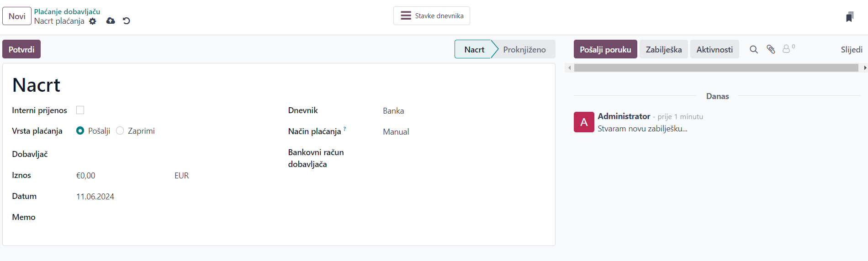Click the discard changes undo icon
The height and width of the screenshot is (261, 868).
(x=127, y=21)
